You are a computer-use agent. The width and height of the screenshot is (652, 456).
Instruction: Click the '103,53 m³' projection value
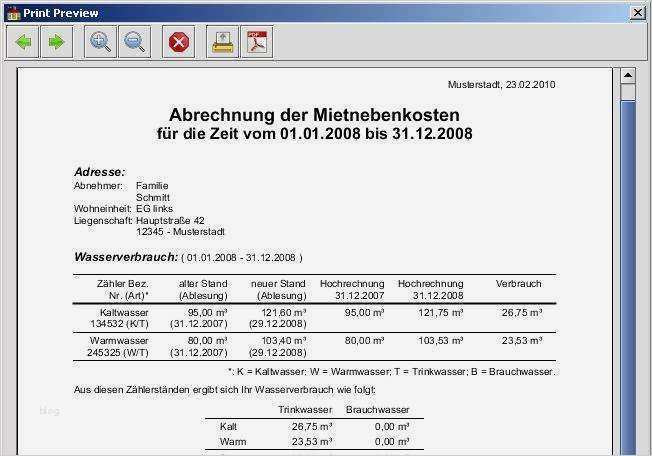click(441, 341)
